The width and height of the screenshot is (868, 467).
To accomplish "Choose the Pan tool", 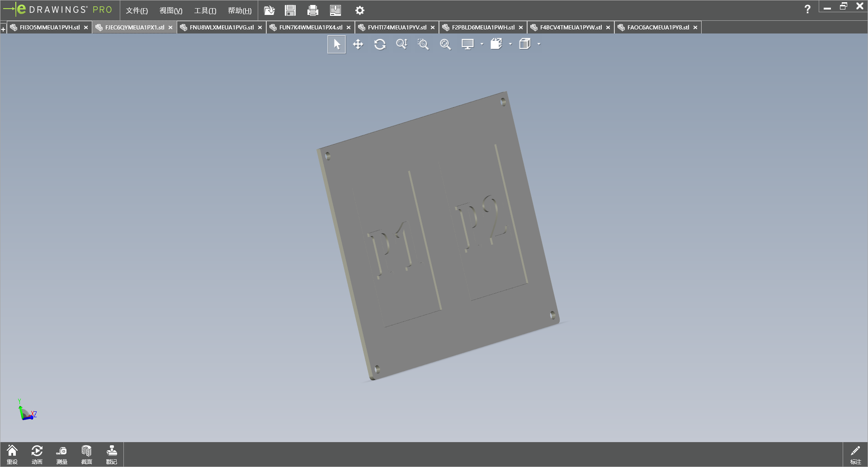I will click(x=358, y=44).
